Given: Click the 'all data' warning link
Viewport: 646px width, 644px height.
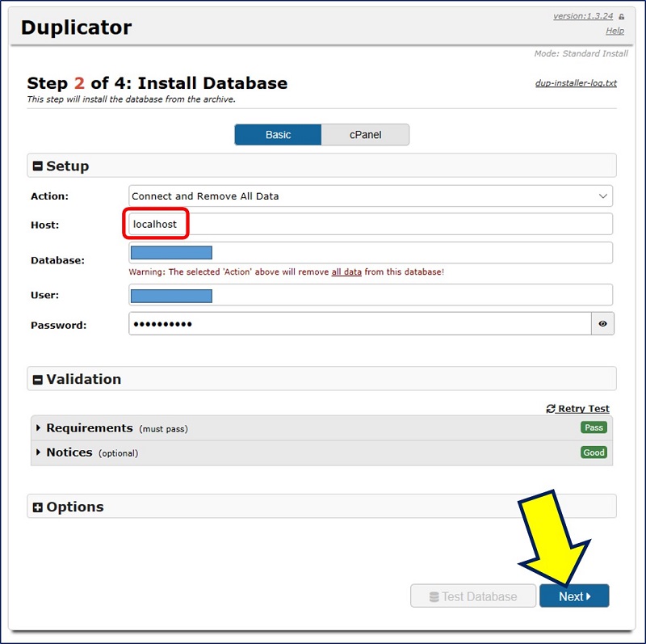Looking at the screenshot, I should (346, 272).
